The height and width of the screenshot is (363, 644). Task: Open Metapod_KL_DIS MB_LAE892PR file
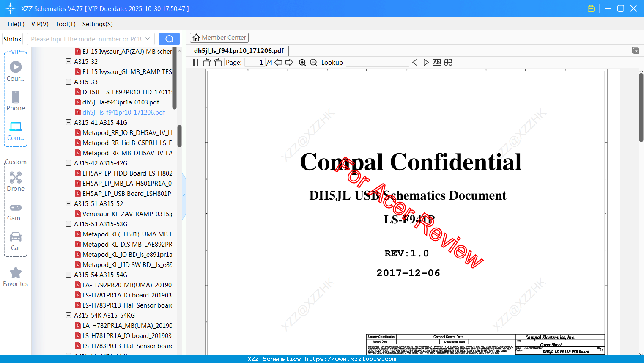click(123, 244)
